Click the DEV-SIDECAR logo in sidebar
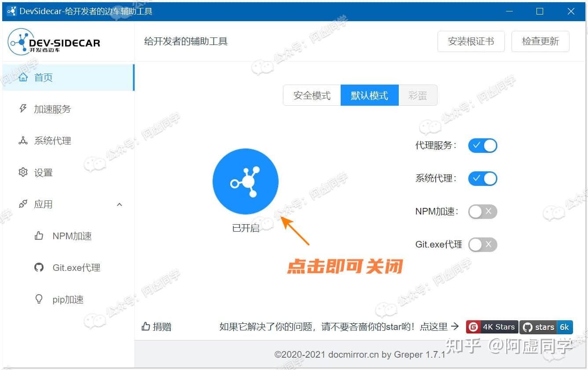The height and width of the screenshot is (370, 588). click(55, 42)
